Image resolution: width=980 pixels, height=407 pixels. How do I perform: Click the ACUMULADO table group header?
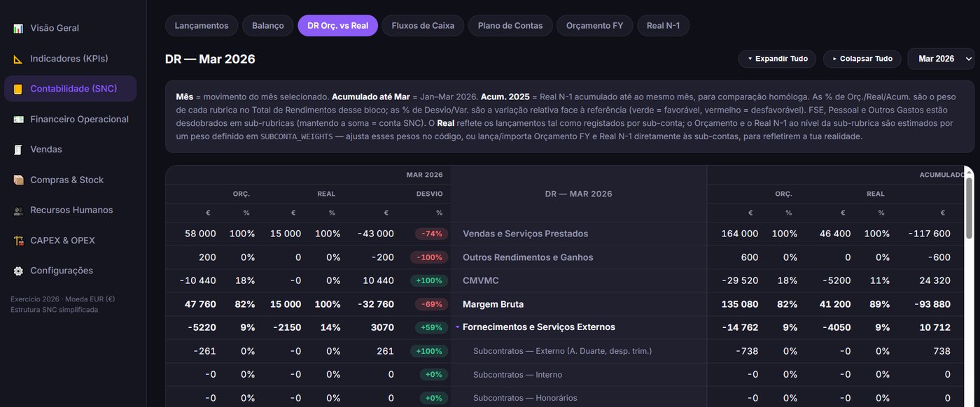click(x=942, y=175)
